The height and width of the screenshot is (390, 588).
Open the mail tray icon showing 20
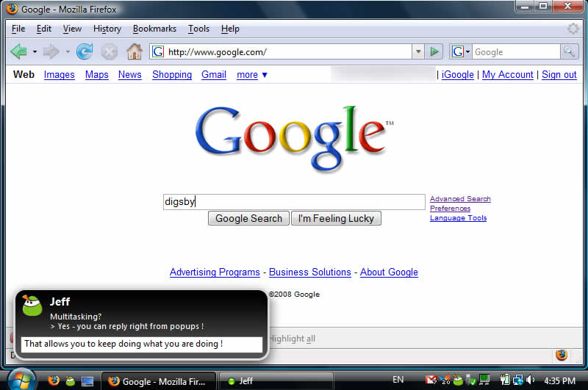(445, 380)
